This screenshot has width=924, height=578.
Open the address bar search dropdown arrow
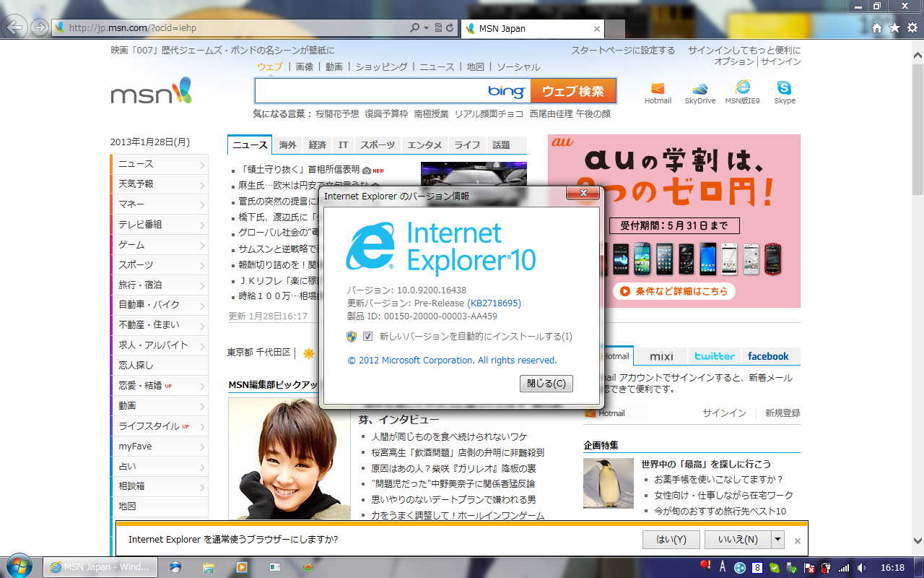(x=427, y=28)
